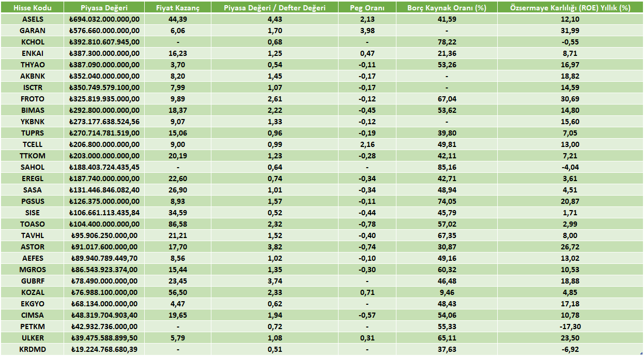
Task: Select PETKM ROE value -17,30
Action: tap(570, 327)
